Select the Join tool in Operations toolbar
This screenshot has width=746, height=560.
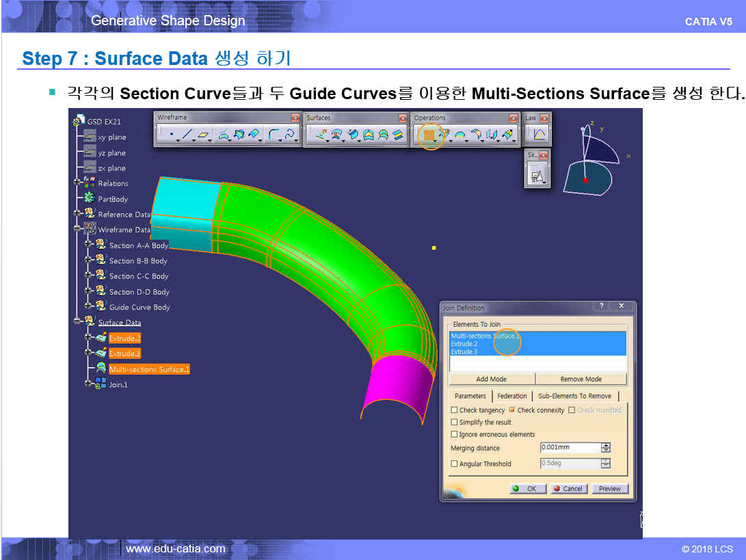[429, 135]
